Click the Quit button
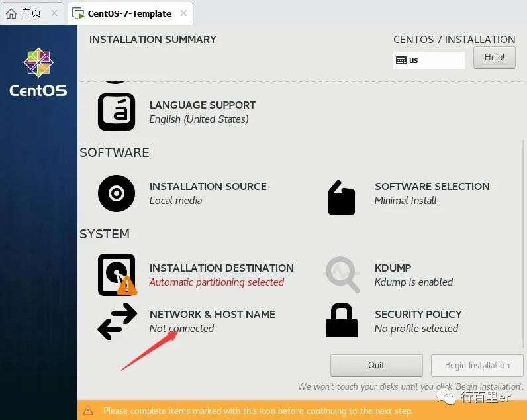This screenshot has width=527, height=420. pos(377,365)
